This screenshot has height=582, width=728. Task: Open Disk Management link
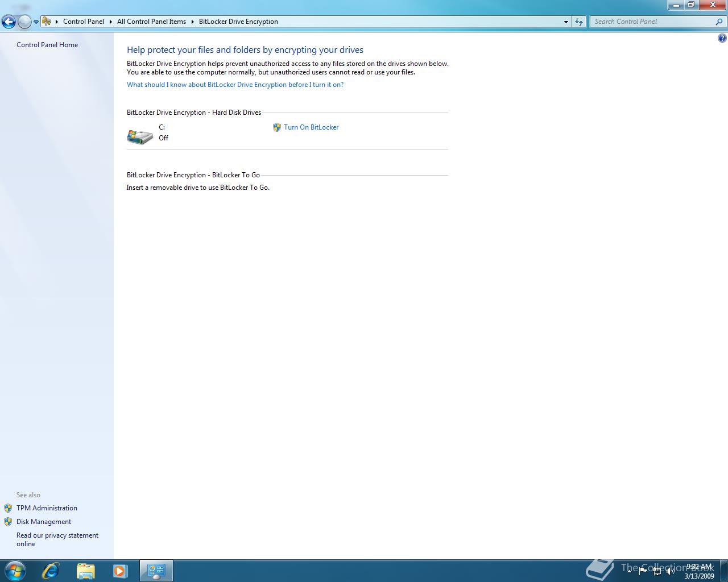(44, 522)
